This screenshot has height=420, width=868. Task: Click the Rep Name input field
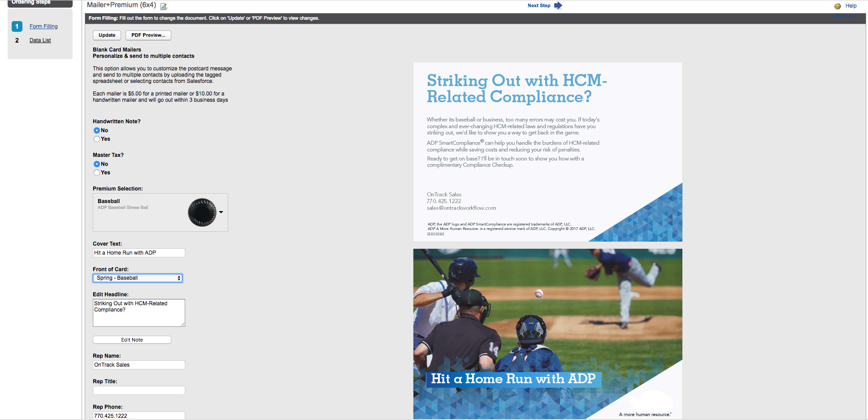(139, 365)
